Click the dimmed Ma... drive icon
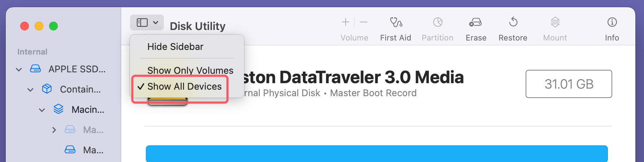This screenshot has width=644, height=162. (x=70, y=129)
